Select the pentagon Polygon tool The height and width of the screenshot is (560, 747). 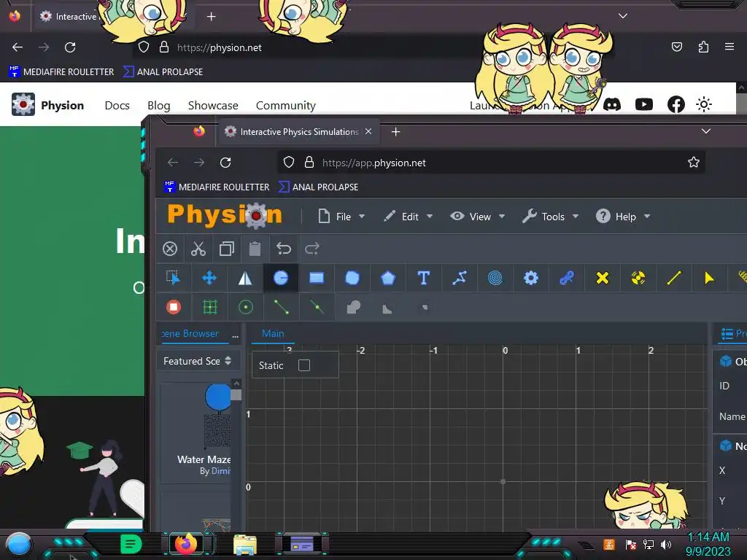pos(388,278)
